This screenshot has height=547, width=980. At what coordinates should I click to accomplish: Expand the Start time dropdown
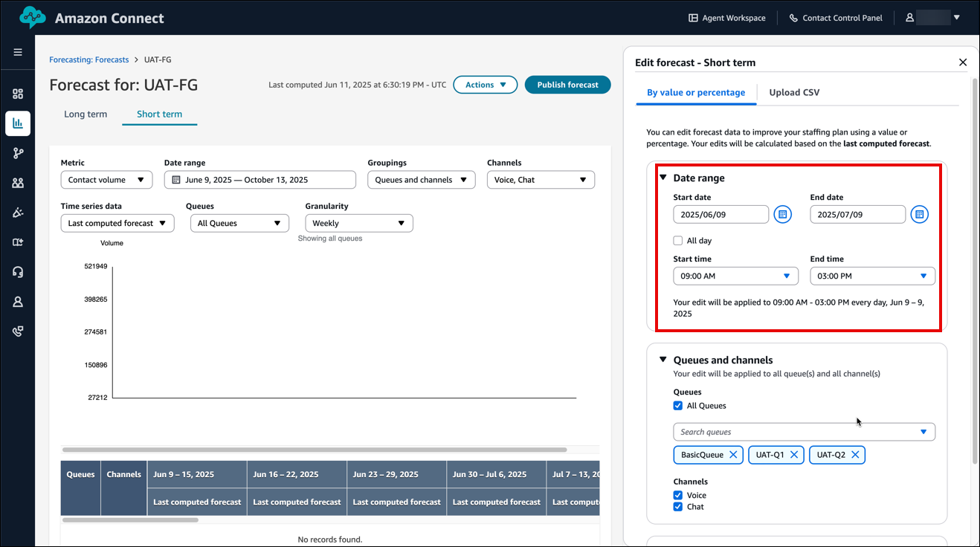tap(735, 276)
